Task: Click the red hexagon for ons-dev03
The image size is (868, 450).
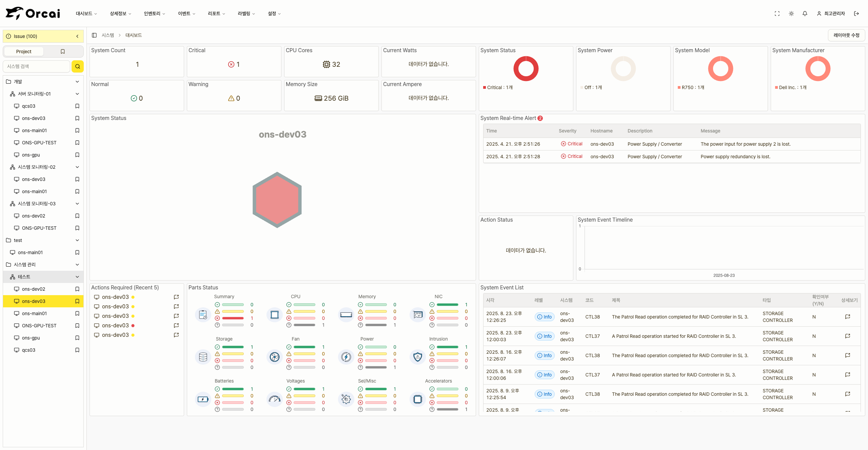Action: (x=277, y=200)
